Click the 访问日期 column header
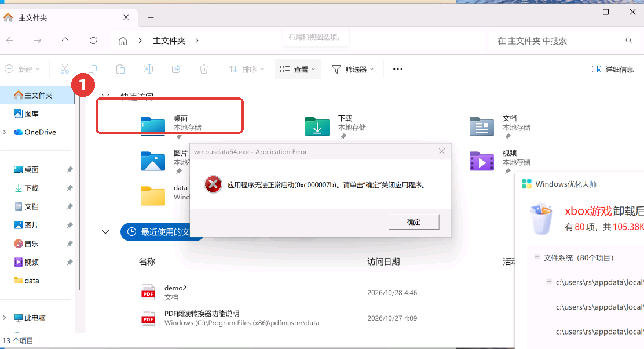This screenshot has height=349, width=644. pos(383,261)
